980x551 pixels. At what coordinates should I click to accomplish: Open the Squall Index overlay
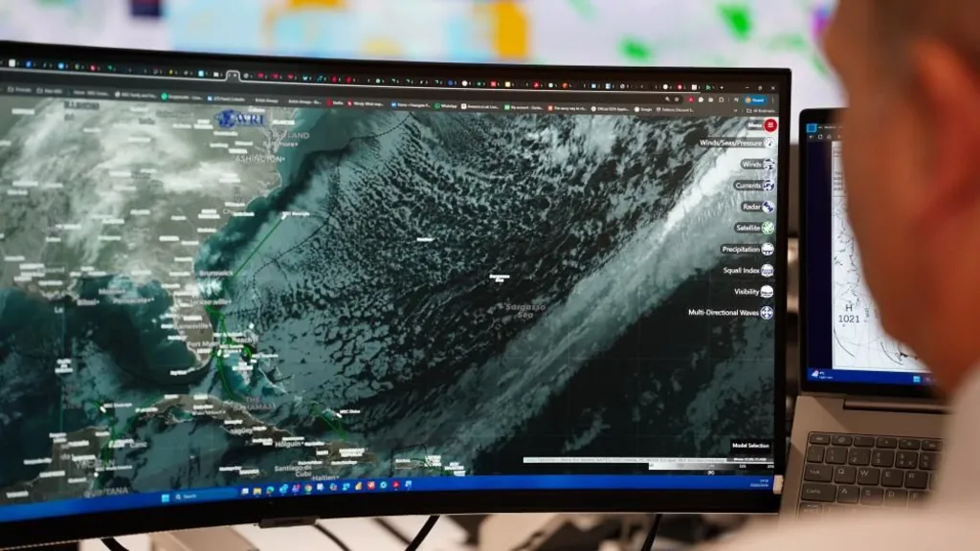click(768, 271)
